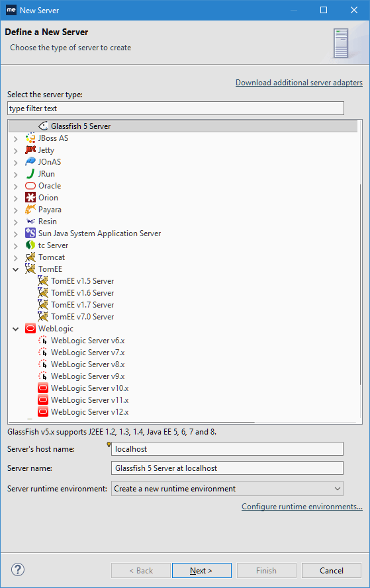Collapse the TomEE server group
The height and width of the screenshot is (588, 370).
(15, 269)
